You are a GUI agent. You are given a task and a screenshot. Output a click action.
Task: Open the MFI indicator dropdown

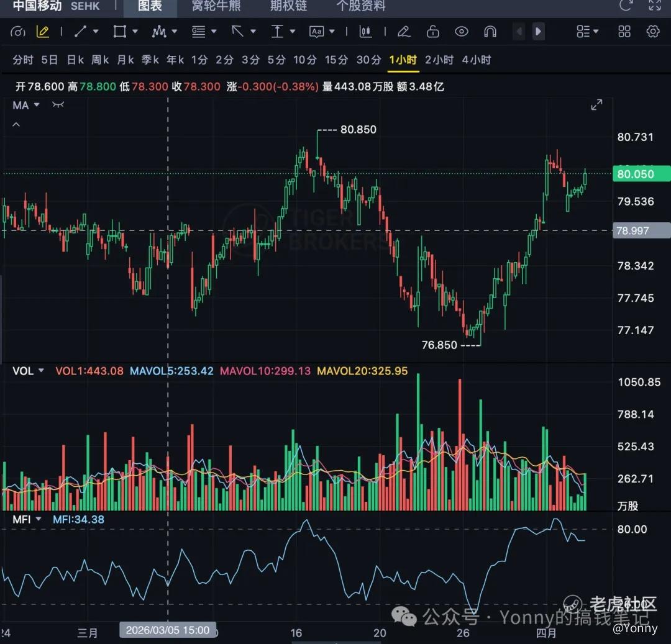(x=39, y=519)
